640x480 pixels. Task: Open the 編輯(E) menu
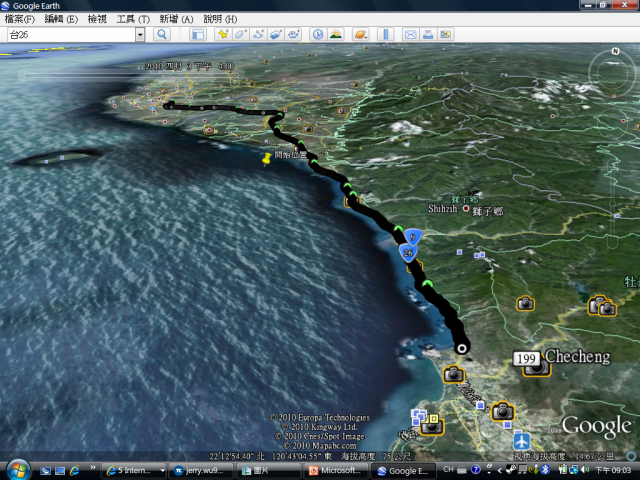tap(61, 19)
